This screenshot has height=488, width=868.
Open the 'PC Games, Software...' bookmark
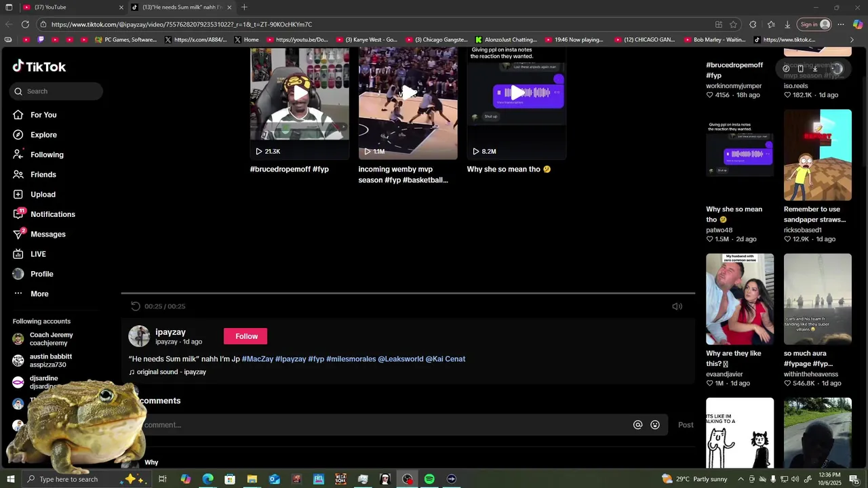coord(126,40)
